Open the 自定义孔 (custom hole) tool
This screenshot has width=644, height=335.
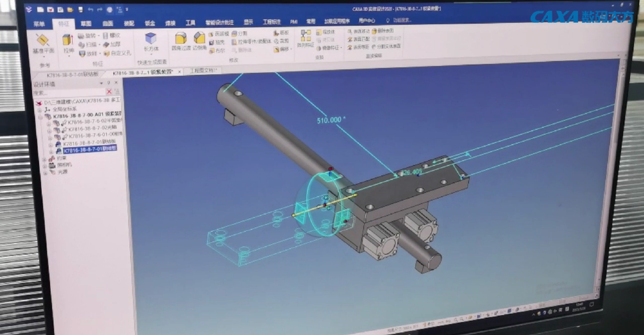pos(117,53)
